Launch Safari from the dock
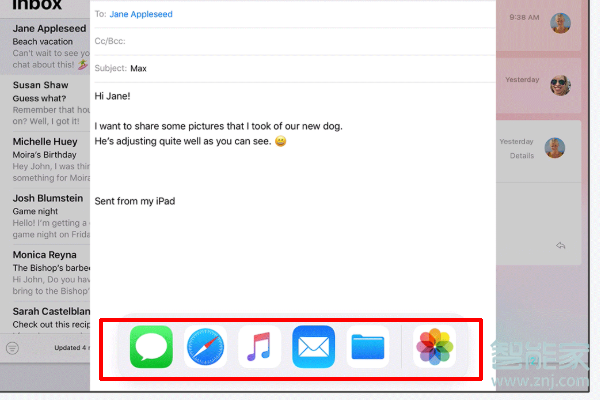 [x=205, y=347]
